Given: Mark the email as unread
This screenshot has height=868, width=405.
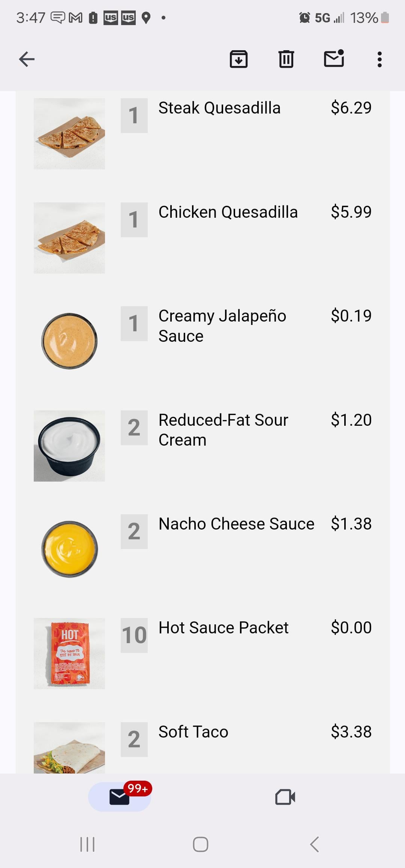Looking at the screenshot, I should (x=334, y=59).
